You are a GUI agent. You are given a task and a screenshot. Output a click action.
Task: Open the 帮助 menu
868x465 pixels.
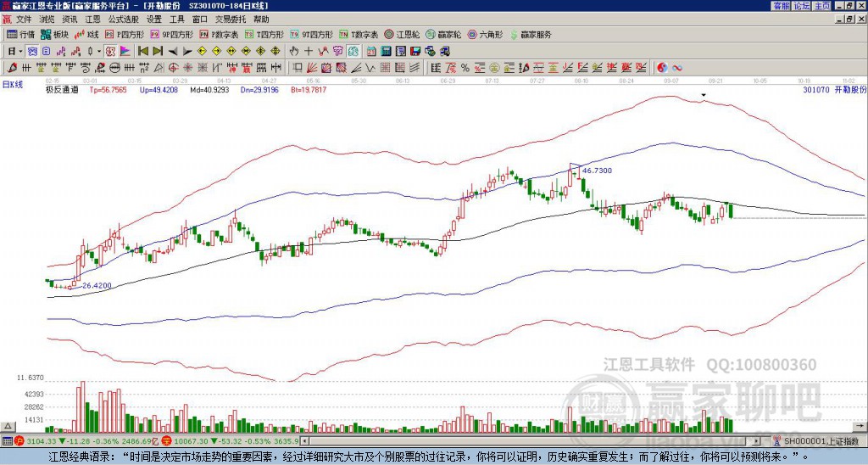click(x=261, y=20)
